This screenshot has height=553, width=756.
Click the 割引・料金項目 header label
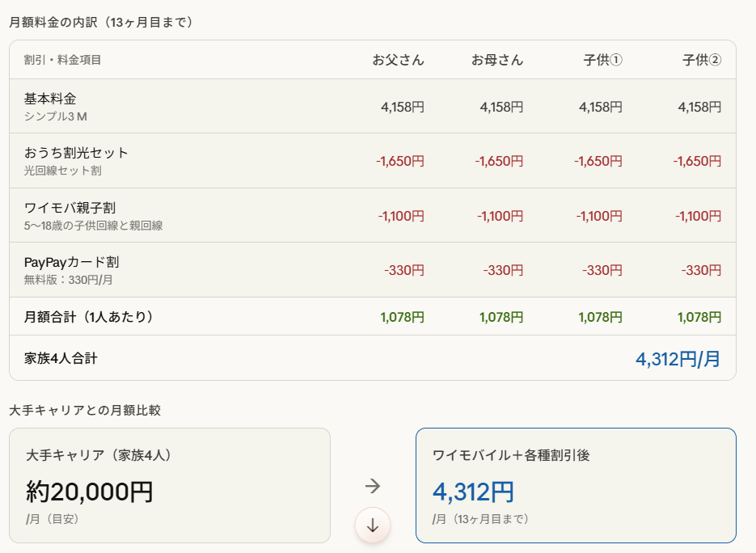[x=63, y=60]
